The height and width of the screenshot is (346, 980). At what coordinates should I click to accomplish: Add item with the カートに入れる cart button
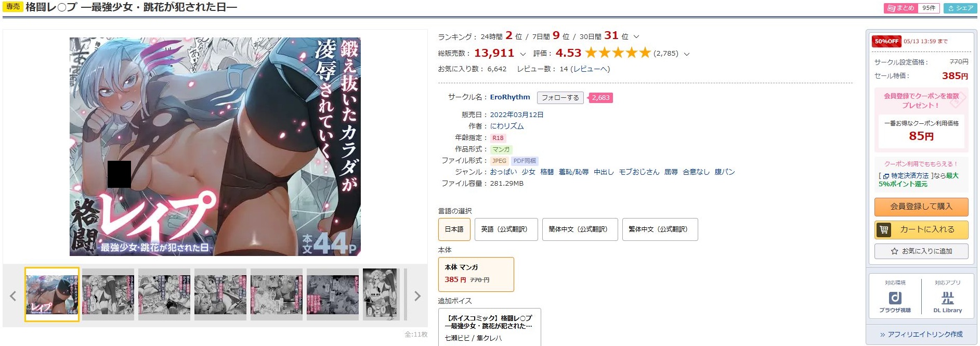point(921,229)
